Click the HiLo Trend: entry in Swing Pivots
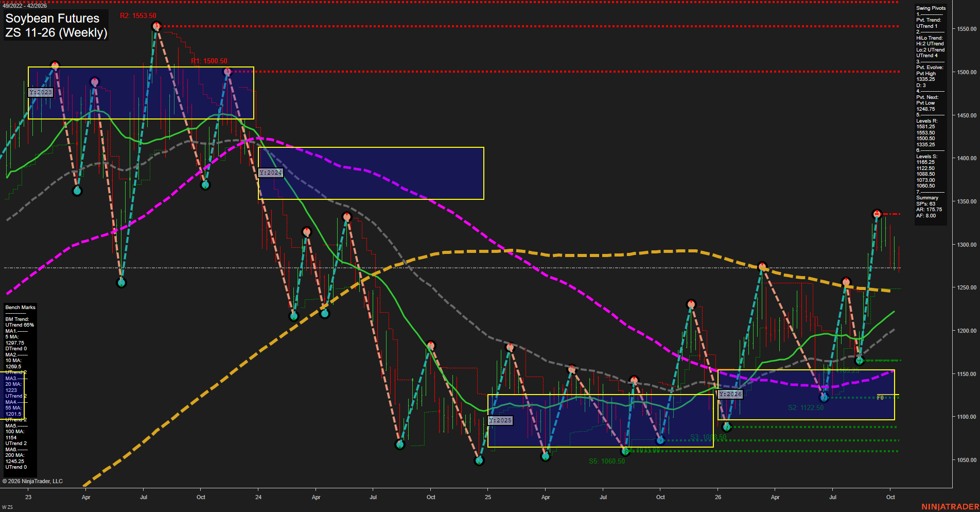Viewport: 980px width, 512px height. [929, 38]
